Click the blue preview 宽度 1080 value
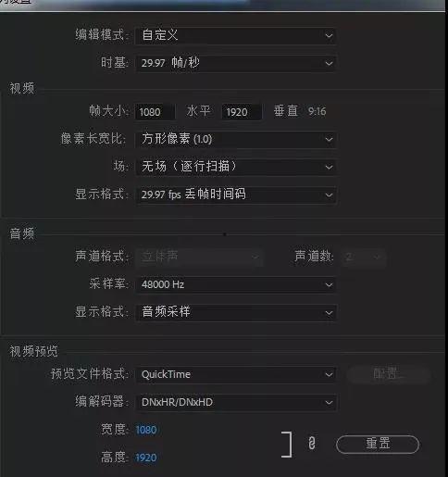 pyautogui.click(x=146, y=430)
